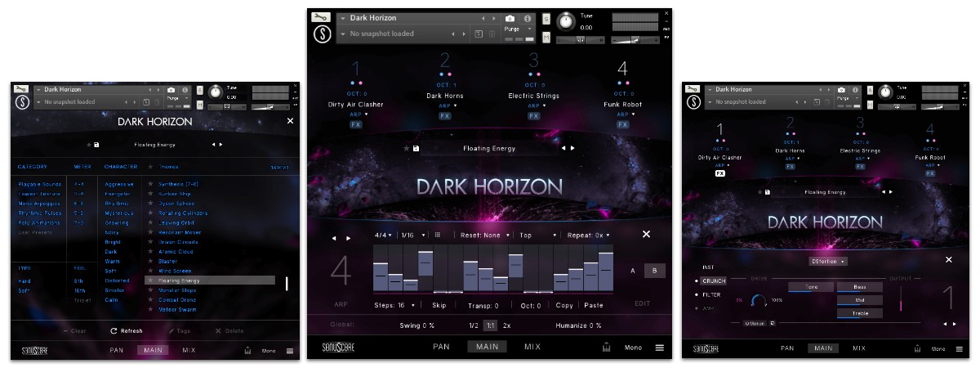Select Floating Energy in left preset list

210,280
